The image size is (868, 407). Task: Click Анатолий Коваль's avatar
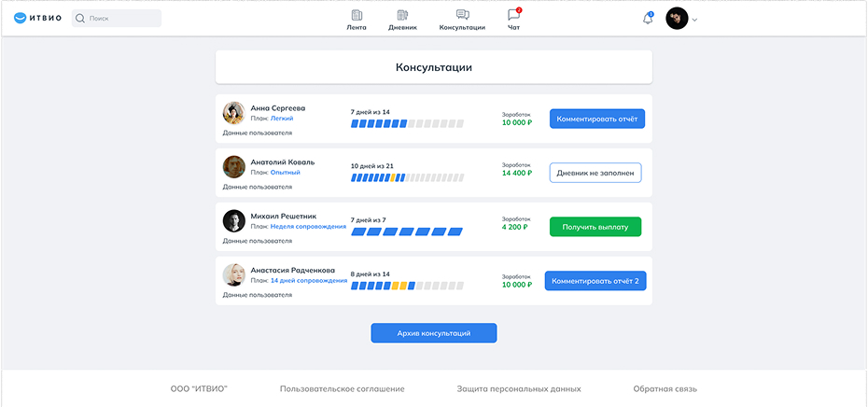233,167
